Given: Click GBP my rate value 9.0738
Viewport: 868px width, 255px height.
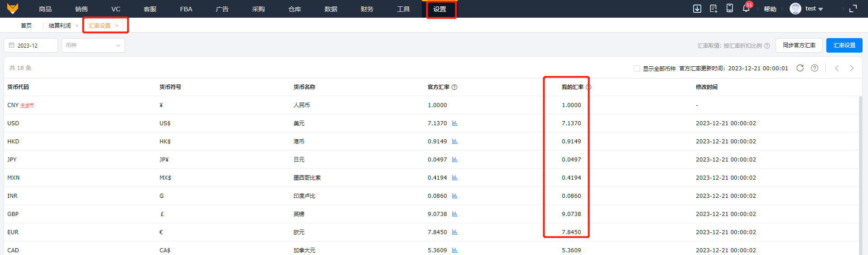Looking at the screenshot, I should [571, 214].
